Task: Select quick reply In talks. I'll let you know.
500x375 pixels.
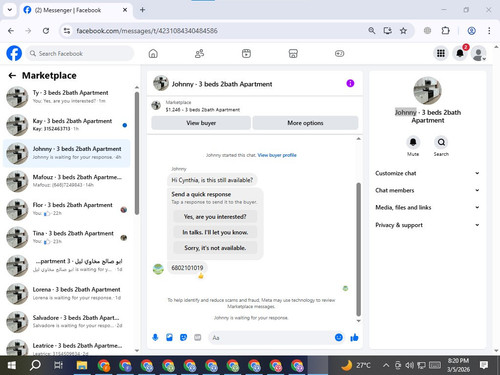Action: [215, 232]
